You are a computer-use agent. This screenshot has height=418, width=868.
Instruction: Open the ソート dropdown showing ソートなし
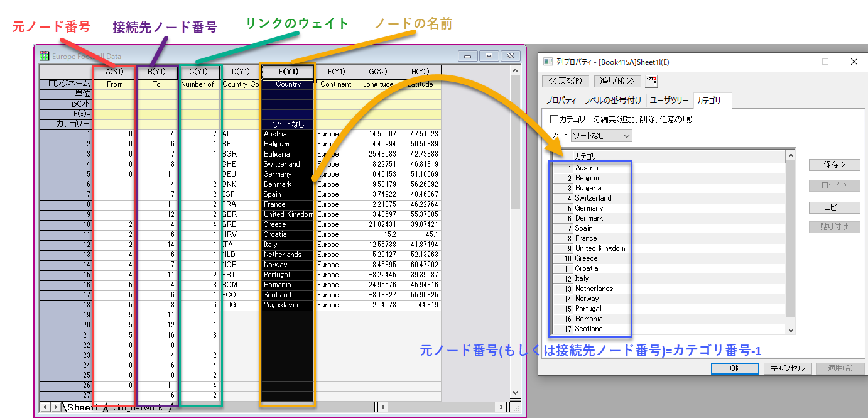[x=601, y=136]
